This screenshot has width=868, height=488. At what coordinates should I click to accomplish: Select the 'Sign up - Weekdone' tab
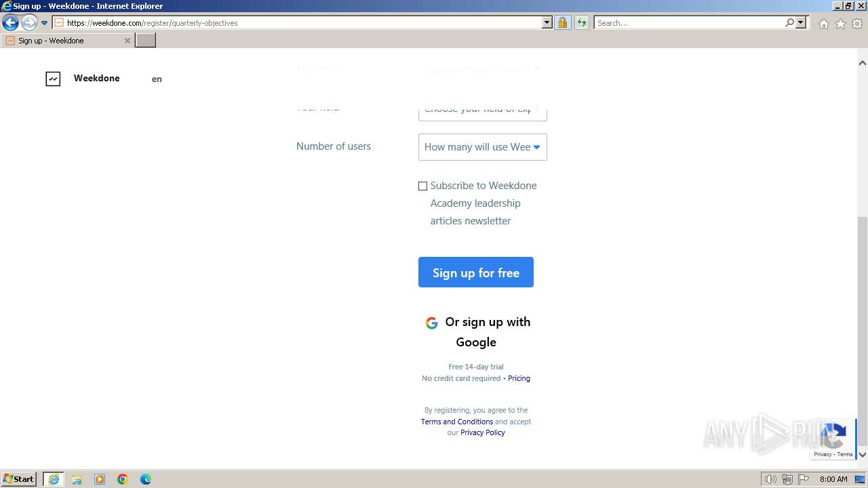[x=68, y=41]
